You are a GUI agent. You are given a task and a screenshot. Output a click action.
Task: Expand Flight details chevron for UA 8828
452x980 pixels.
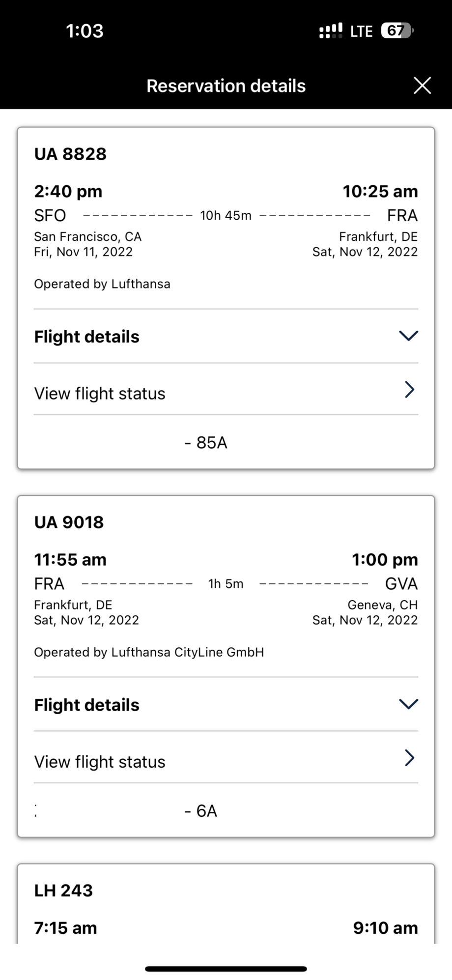(x=408, y=336)
